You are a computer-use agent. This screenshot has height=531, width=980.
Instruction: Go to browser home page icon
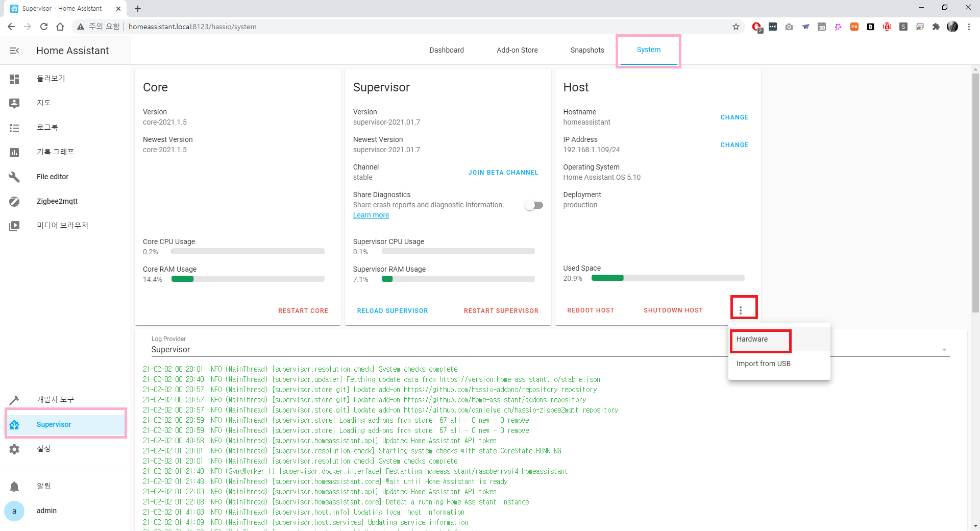click(60, 27)
